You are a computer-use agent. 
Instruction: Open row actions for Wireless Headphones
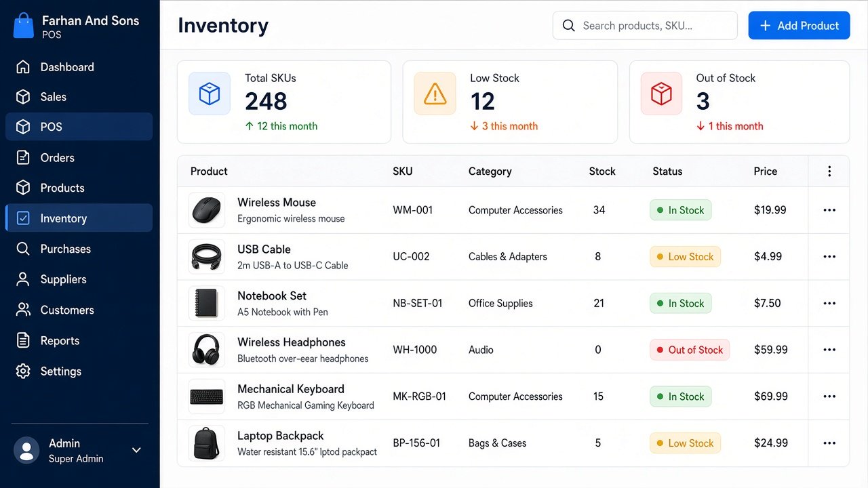(829, 350)
